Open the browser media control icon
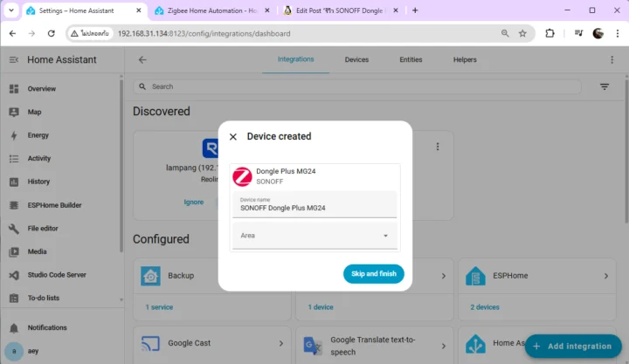This screenshot has width=629, height=364. 578,34
